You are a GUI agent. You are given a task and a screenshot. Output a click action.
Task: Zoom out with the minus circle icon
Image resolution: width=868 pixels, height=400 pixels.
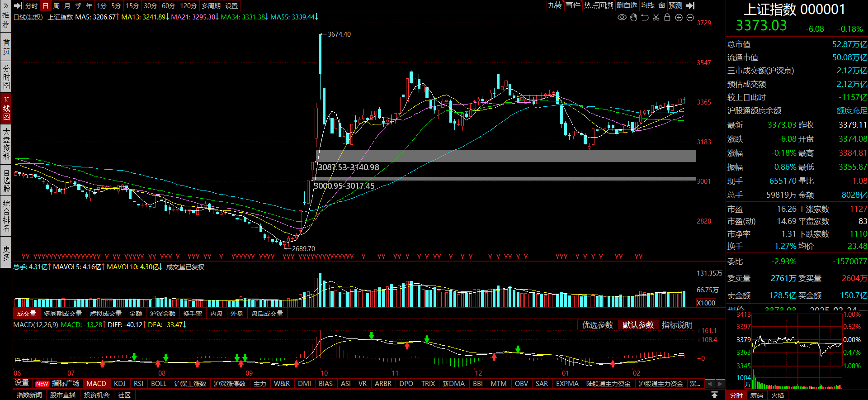point(690,17)
